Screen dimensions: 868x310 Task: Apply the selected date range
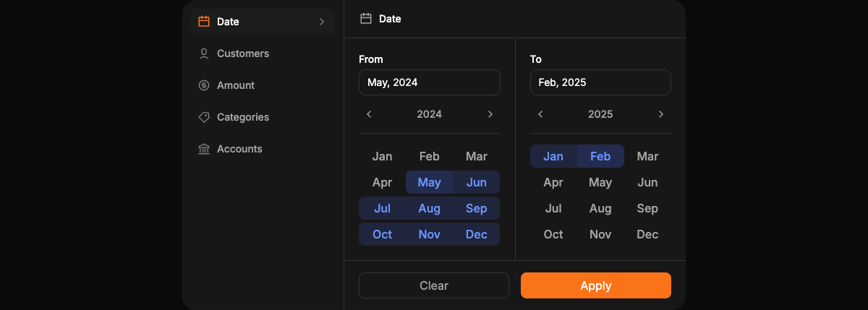(596, 285)
